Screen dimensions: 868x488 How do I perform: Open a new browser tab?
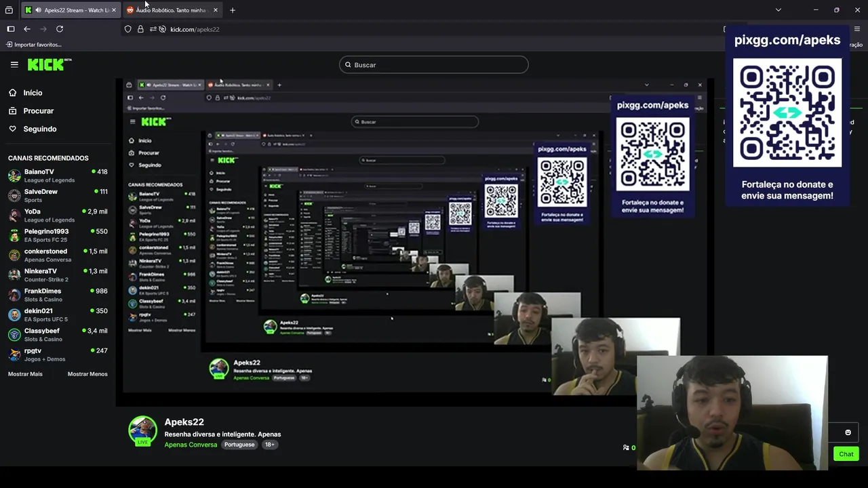click(233, 10)
